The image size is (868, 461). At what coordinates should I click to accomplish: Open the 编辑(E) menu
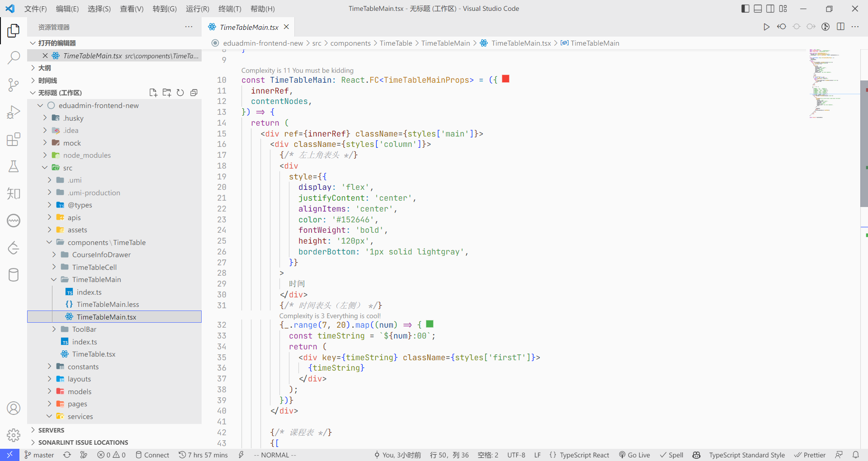coord(67,9)
